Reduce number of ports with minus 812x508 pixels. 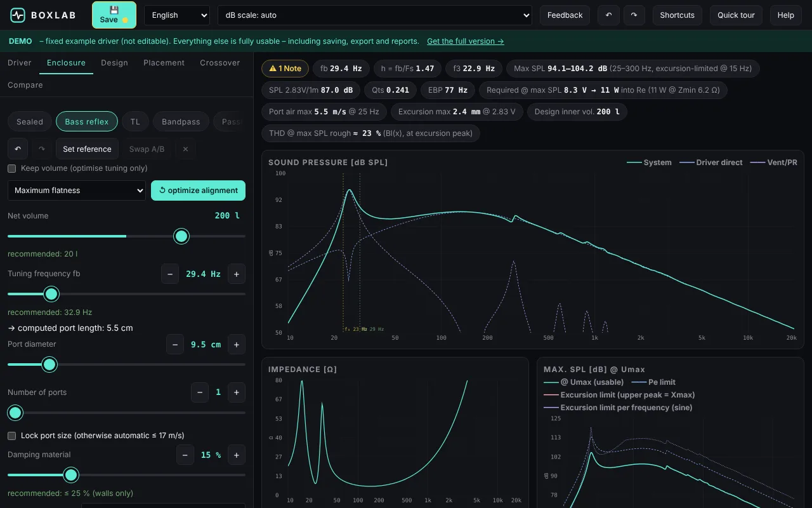click(200, 392)
